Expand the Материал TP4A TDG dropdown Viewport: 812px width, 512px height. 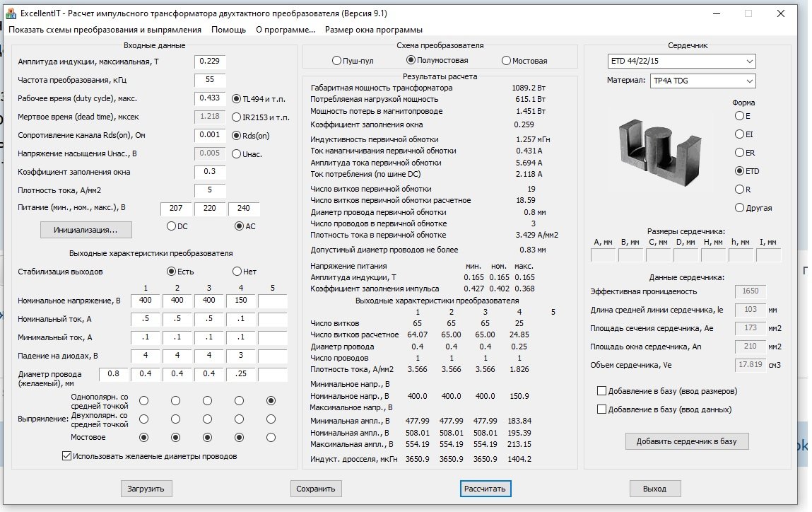point(702,81)
